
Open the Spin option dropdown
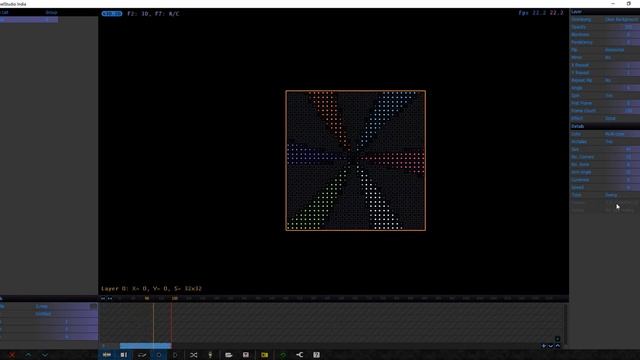622,96
